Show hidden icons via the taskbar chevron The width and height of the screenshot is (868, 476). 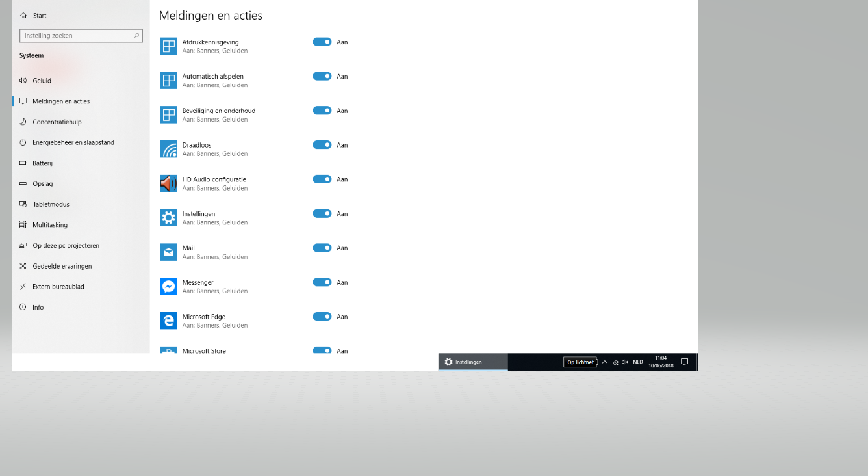pyautogui.click(x=605, y=362)
